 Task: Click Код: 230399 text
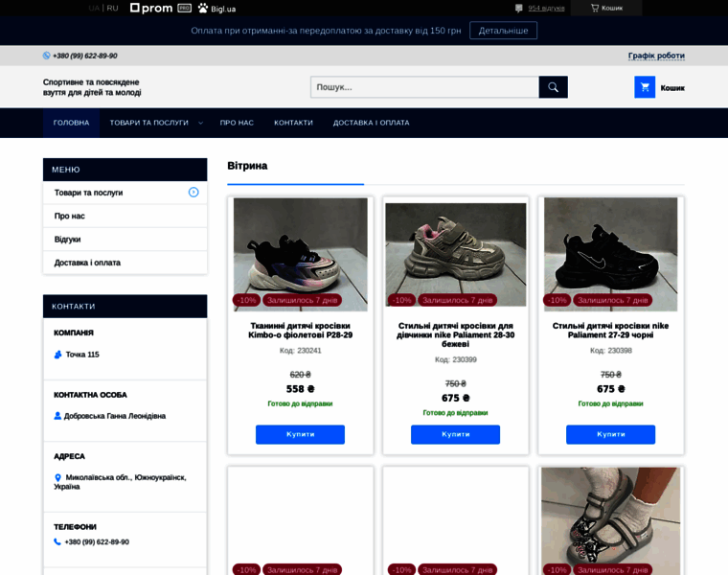pyautogui.click(x=455, y=360)
